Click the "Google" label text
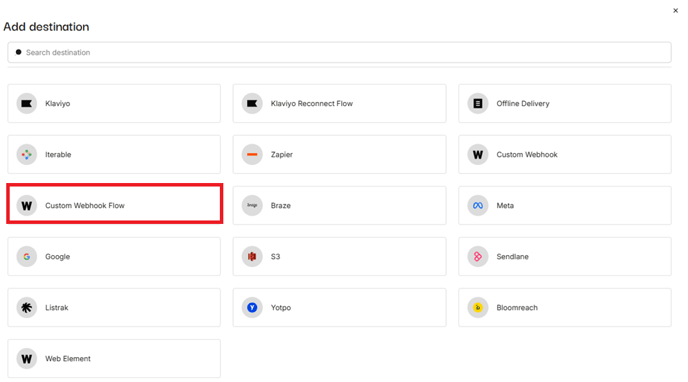 pos(57,257)
